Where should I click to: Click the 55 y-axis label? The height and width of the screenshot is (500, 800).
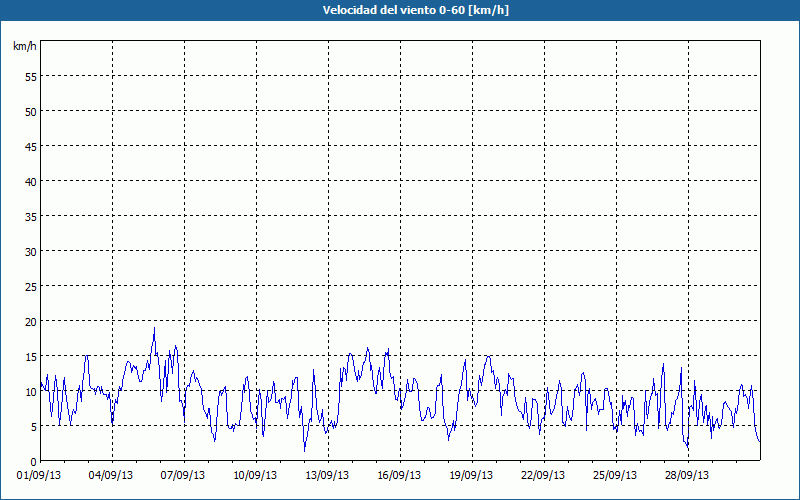[31, 77]
